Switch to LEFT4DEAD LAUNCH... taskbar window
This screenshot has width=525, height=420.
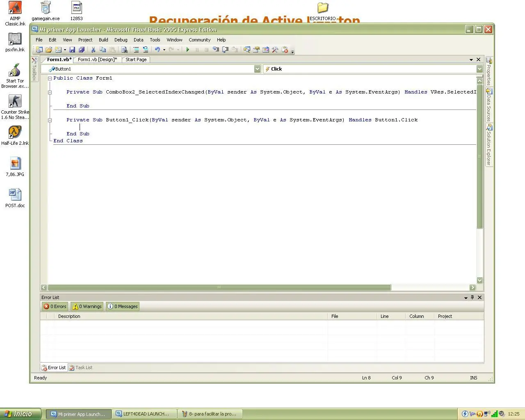pyautogui.click(x=144, y=414)
